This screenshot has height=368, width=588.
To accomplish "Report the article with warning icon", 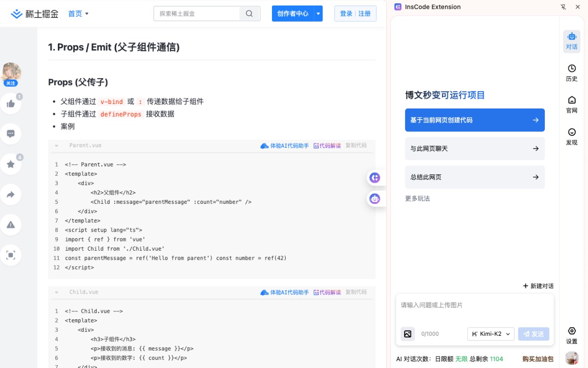I will coord(11,225).
